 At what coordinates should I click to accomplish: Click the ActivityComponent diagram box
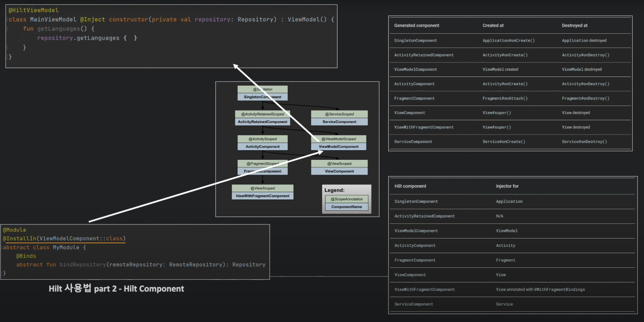262,146
